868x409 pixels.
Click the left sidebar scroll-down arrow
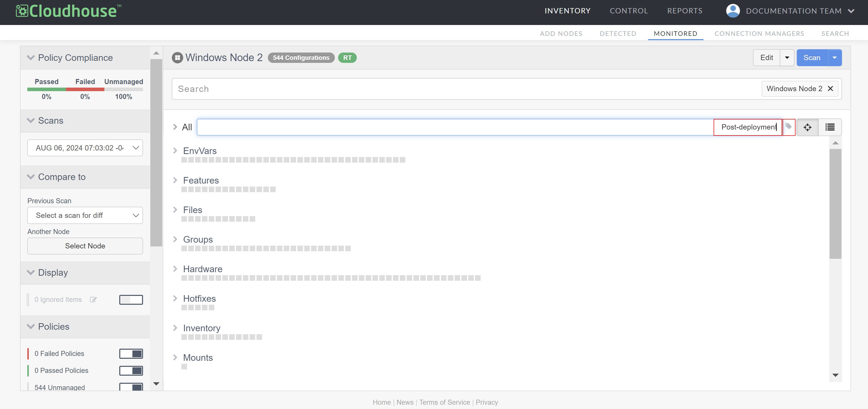[156, 384]
